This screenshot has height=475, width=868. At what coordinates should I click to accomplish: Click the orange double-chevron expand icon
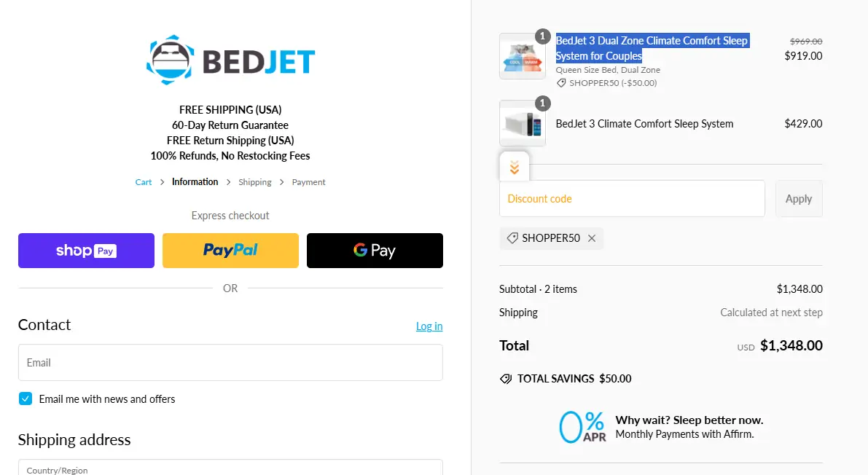(x=515, y=168)
